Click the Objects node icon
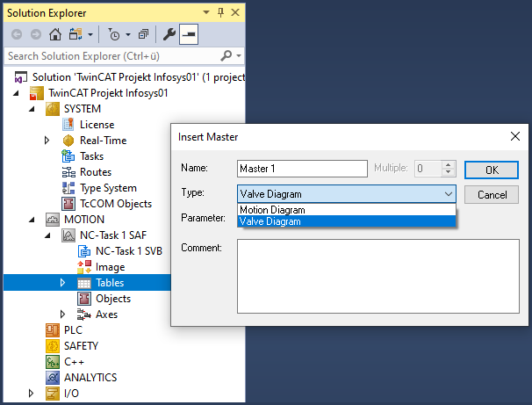This screenshot has width=532, height=405. [x=84, y=299]
